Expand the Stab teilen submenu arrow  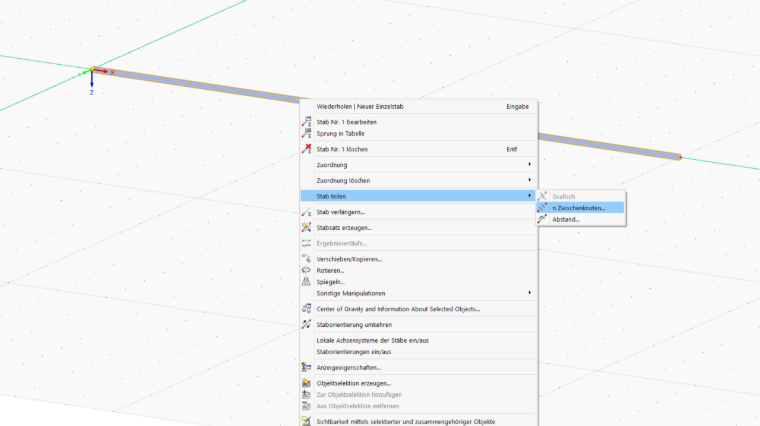(529, 195)
